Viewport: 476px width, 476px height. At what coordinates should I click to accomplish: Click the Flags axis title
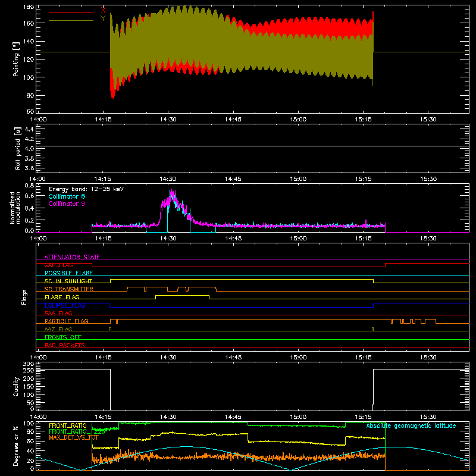tap(24, 297)
